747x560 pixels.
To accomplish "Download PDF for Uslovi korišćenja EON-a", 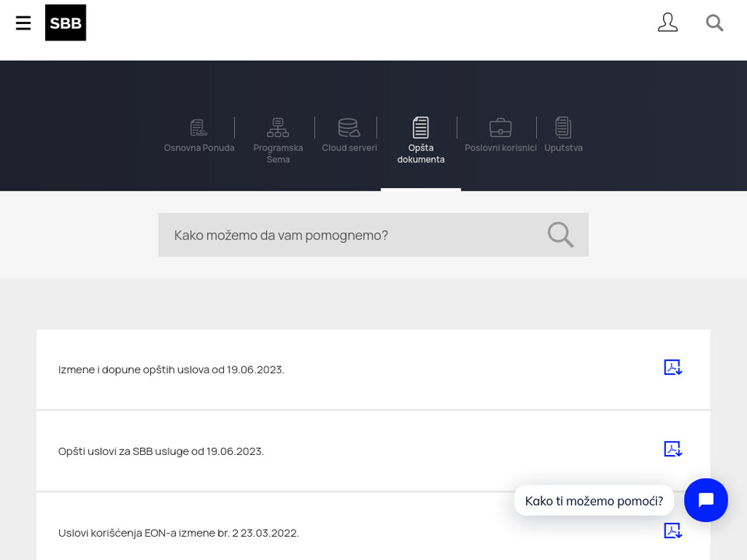I will [x=672, y=531].
